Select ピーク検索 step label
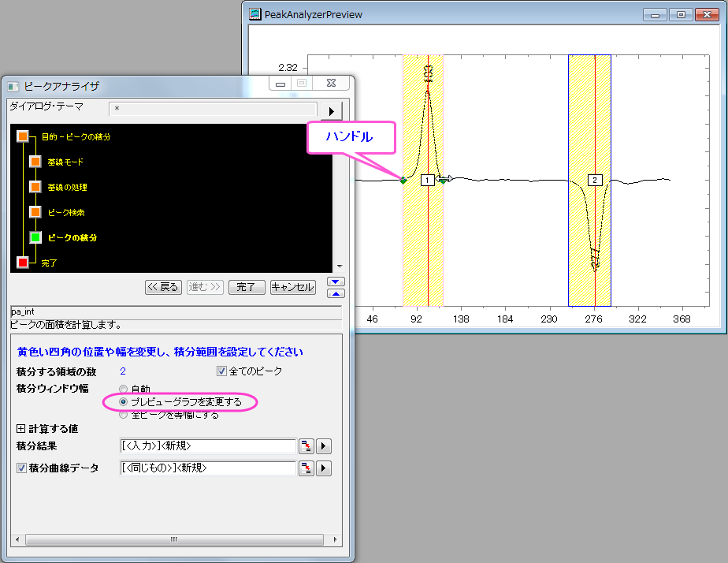Screen dimensions: 728x563 click(x=66, y=212)
